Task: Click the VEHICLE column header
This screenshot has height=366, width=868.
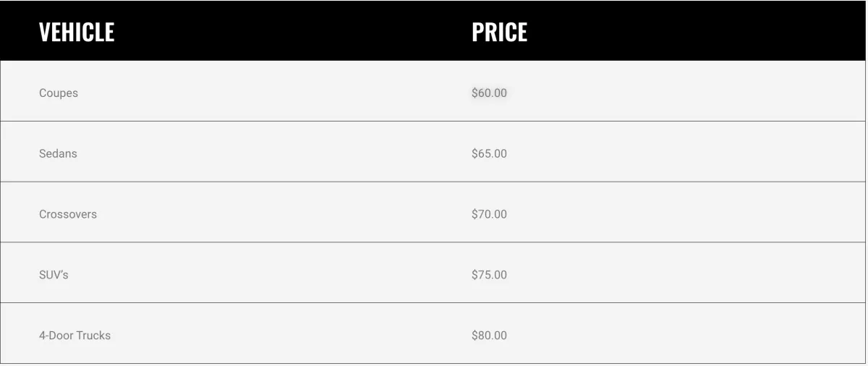Action: click(77, 32)
